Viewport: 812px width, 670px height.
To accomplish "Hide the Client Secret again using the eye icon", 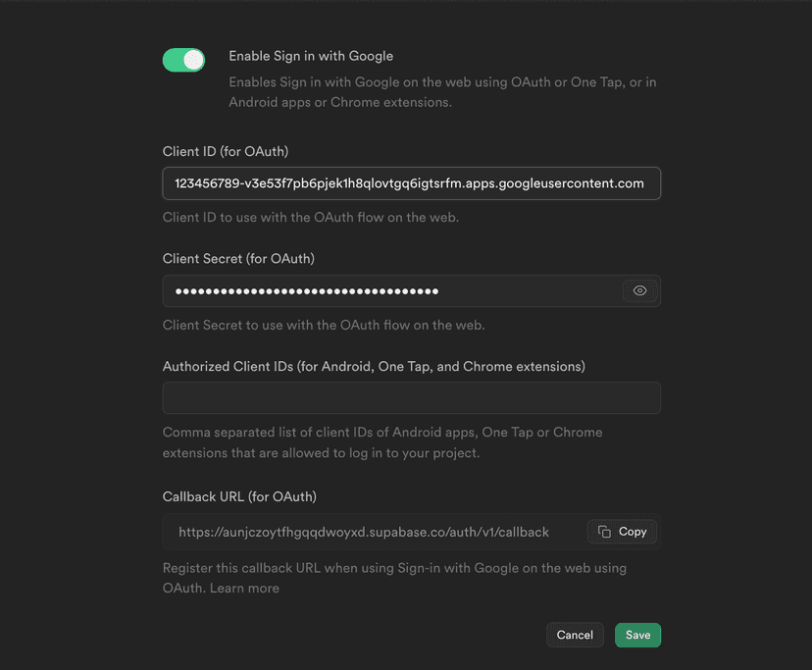I will tap(639, 290).
